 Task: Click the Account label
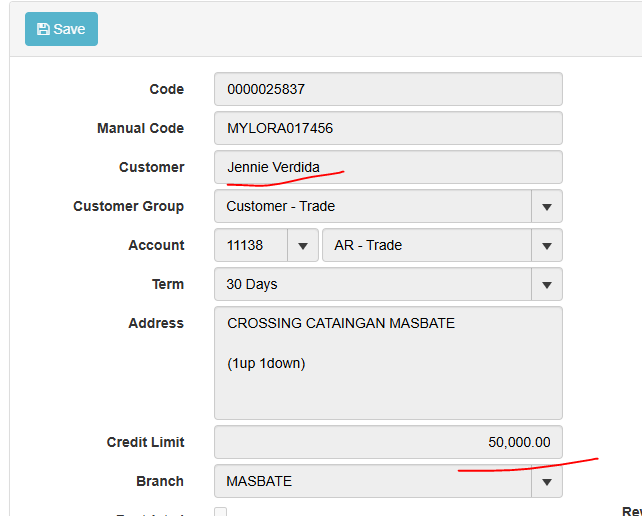156,245
